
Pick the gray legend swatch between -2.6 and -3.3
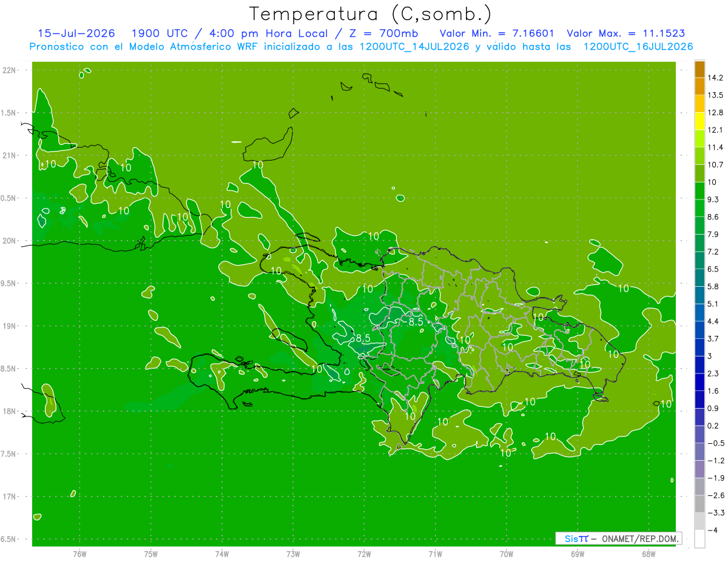click(699, 504)
